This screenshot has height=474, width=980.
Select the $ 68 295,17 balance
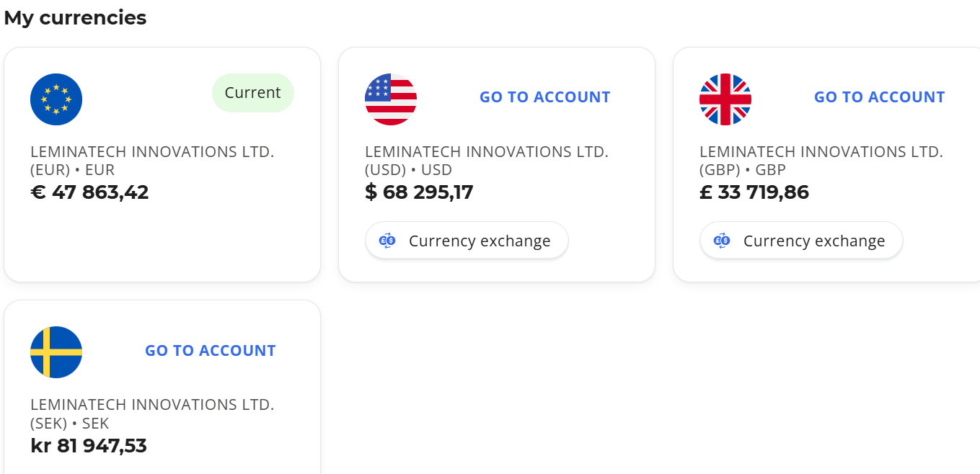[x=419, y=192]
